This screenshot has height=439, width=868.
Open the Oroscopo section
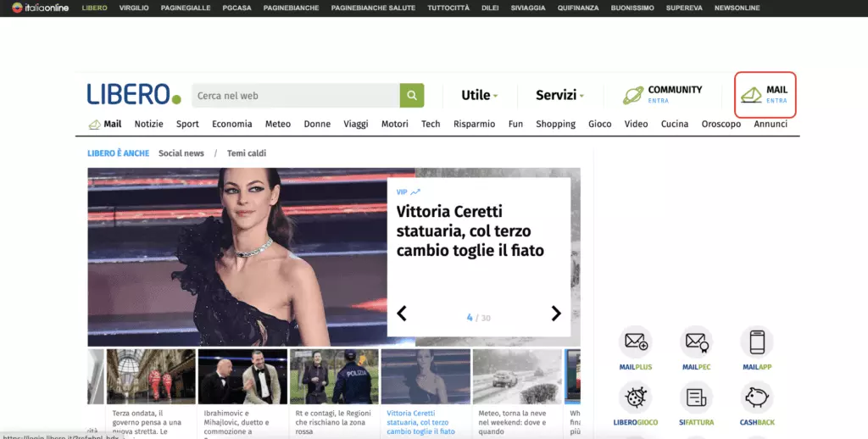(x=721, y=124)
